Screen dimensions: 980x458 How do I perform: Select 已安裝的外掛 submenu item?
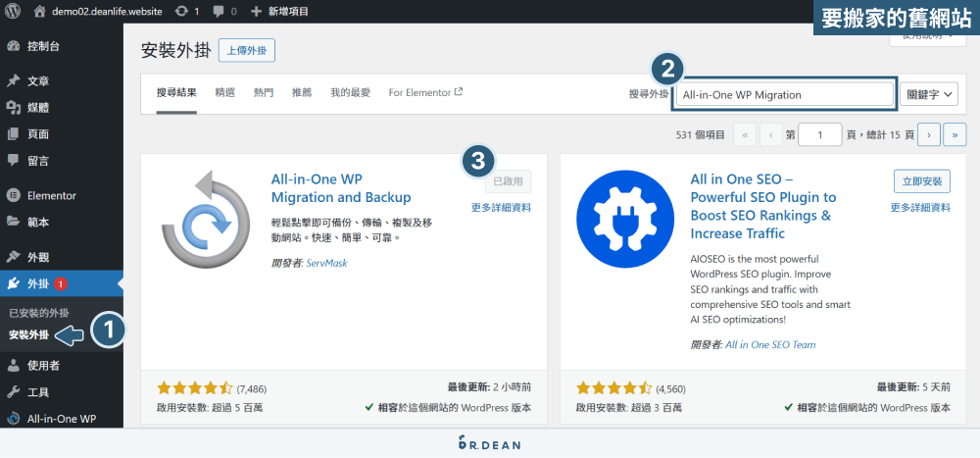coord(39,313)
